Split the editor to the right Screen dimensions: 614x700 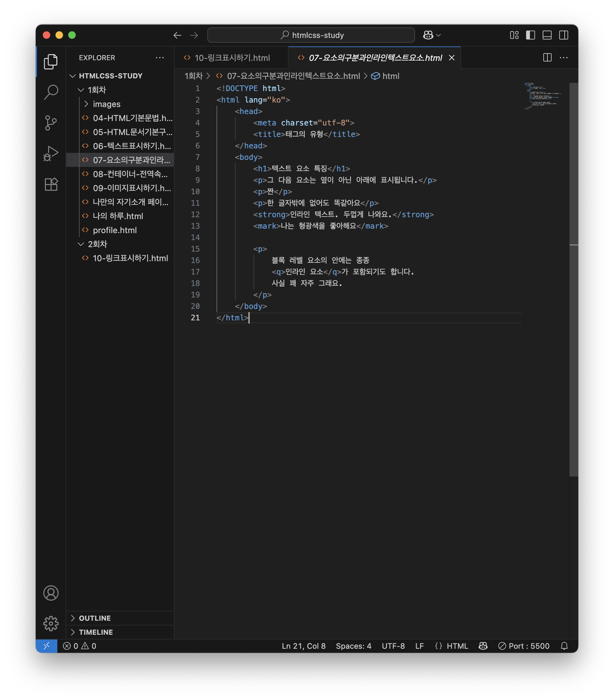point(547,58)
